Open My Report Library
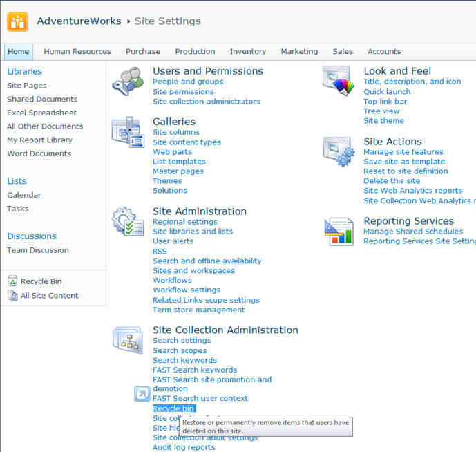The width and height of the screenshot is (476, 452). tap(40, 140)
